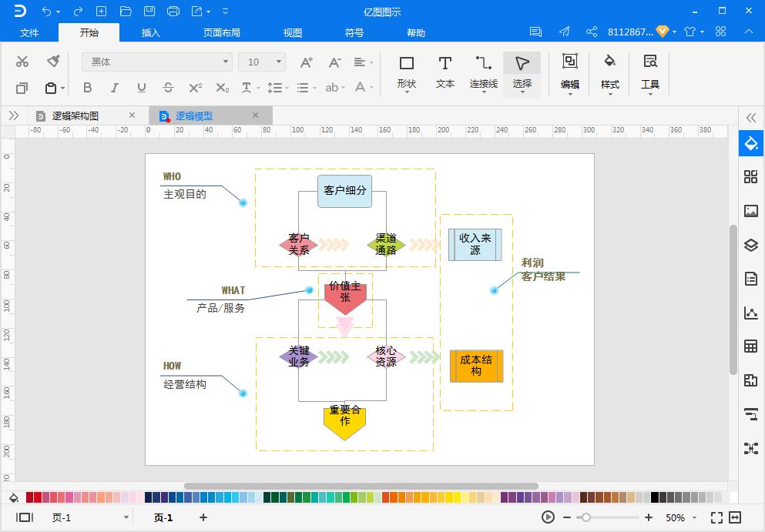Click the horizontal canvas scrollbar
Image resolution: width=765 pixels, height=532 pixels.
pos(362,483)
